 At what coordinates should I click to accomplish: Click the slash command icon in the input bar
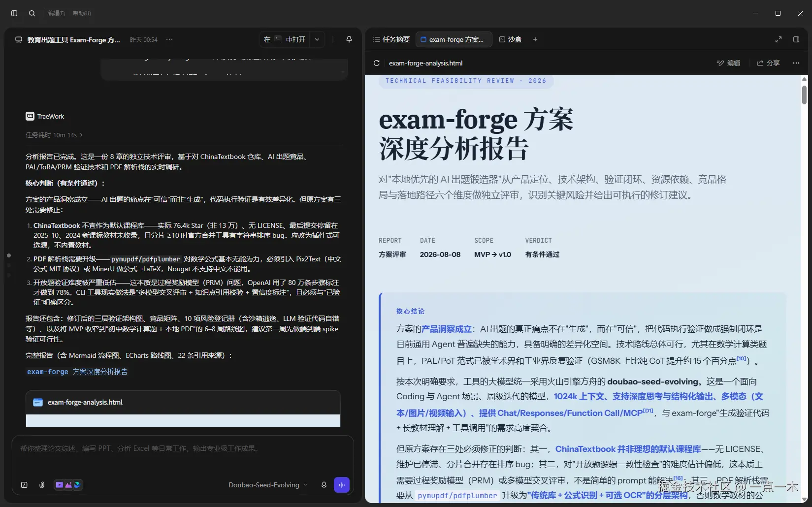(24, 485)
